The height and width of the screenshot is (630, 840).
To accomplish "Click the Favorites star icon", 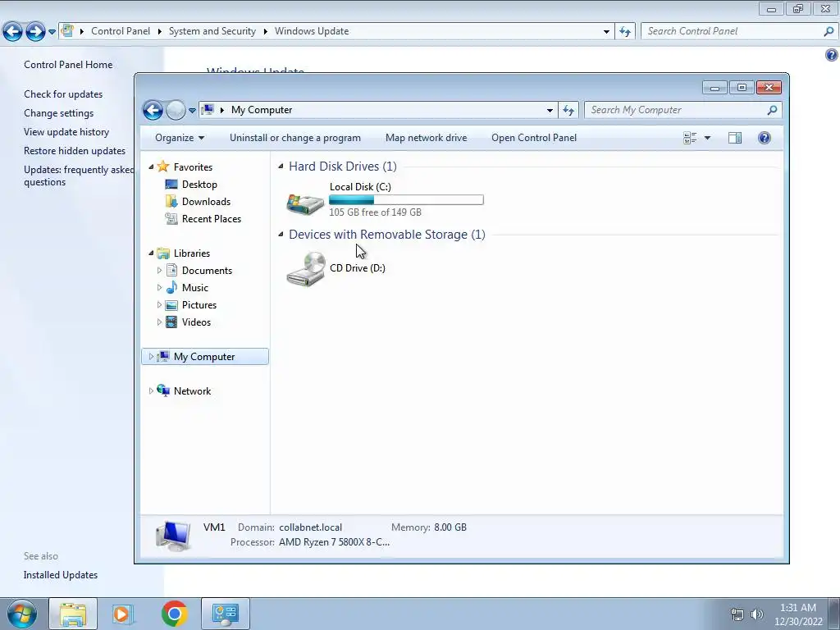I will coord(163,167).
